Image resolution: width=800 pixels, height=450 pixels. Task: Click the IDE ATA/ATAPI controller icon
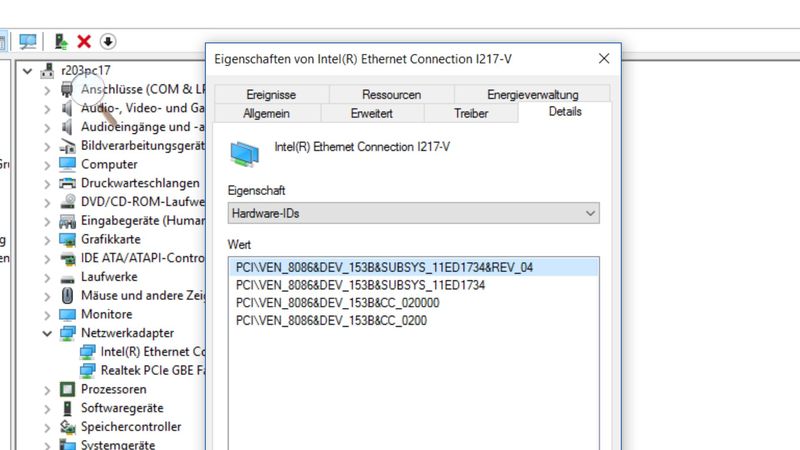pos(67,259)
